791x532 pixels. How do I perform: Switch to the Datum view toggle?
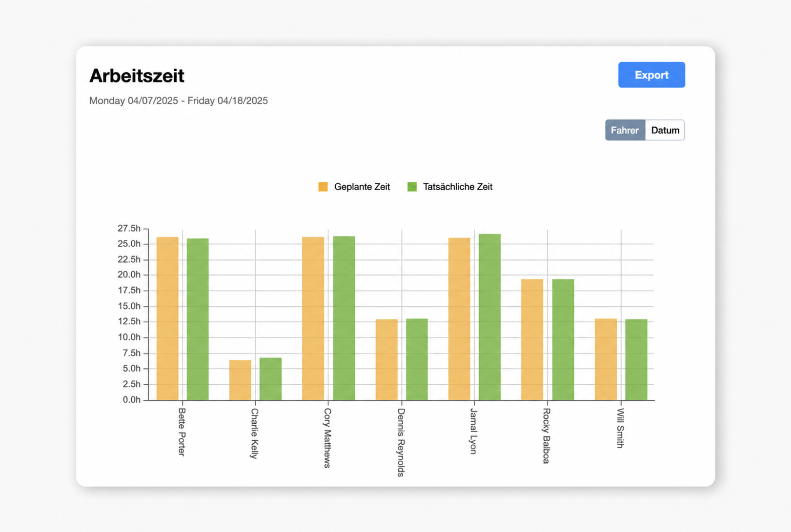[665, 130]
